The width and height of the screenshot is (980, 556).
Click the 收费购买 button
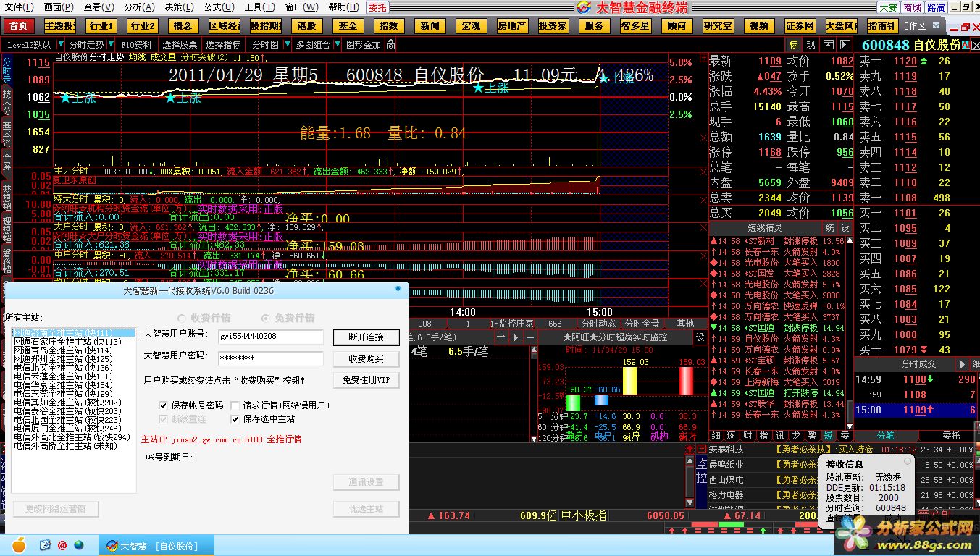point(367,359)
